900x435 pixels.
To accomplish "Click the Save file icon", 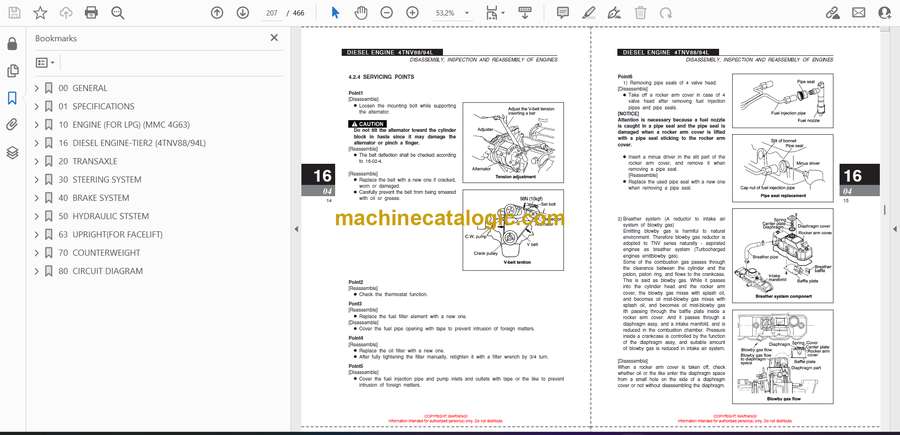I will (x=14, y=13).
